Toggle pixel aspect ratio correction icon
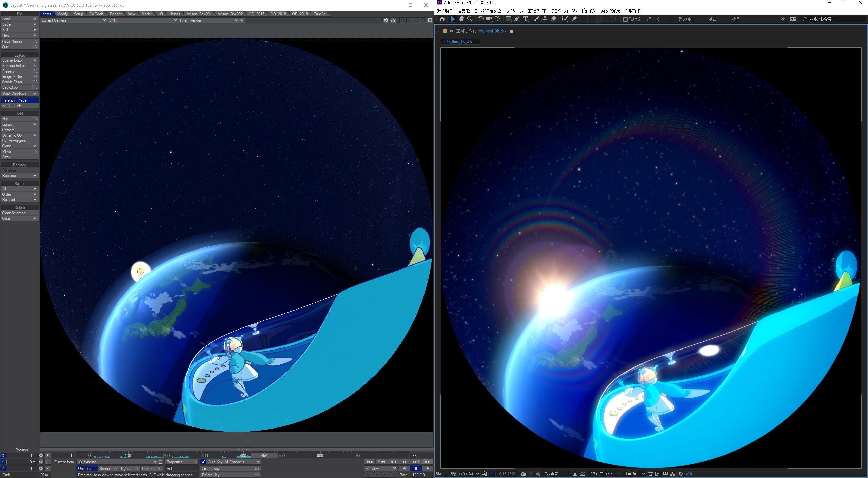Viewport: 868px width, 478px height. pyautogui.click(x=650, y=474)
